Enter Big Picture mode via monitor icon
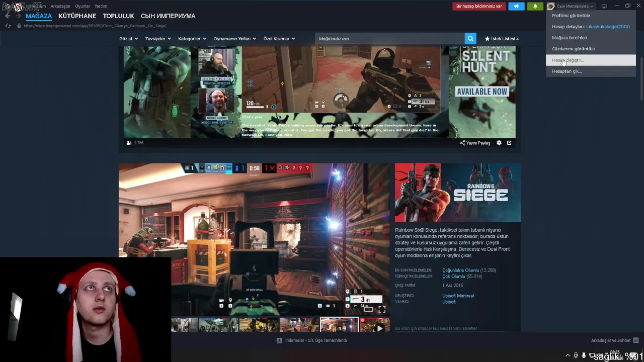644x362 pixels. (604, 6)
